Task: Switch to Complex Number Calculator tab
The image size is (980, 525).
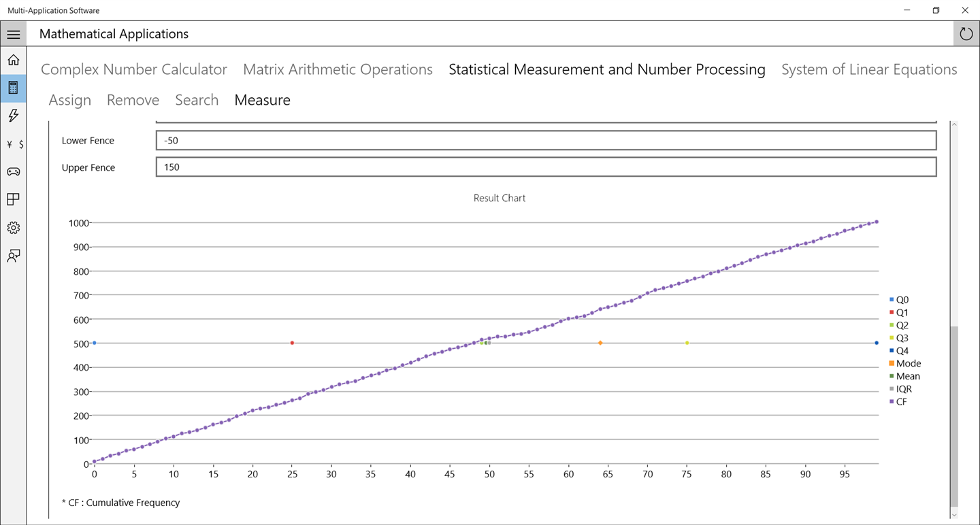Action: pos(134,69)
